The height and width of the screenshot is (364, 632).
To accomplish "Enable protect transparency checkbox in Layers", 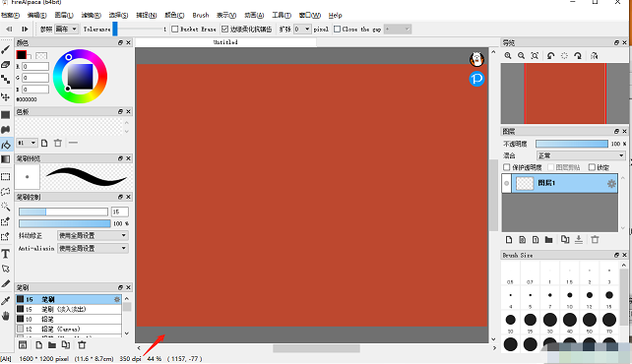I will [507, 167].
